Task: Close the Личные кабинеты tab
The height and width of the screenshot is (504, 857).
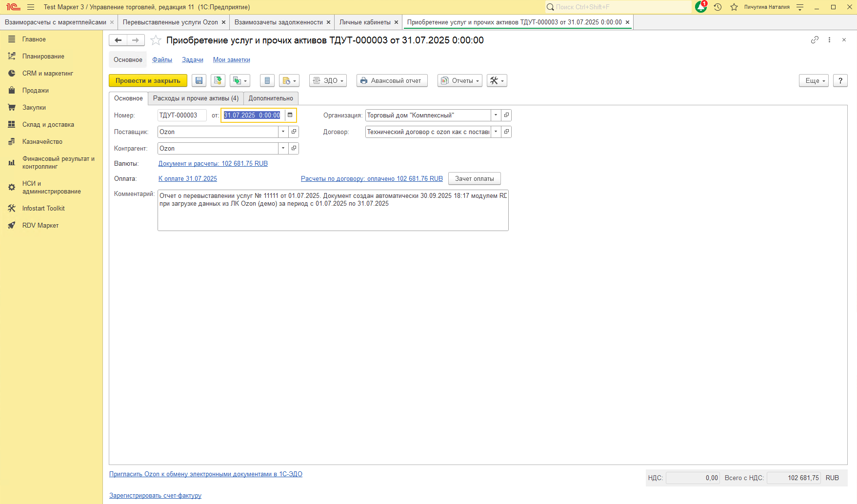Action: pos(397,22)
